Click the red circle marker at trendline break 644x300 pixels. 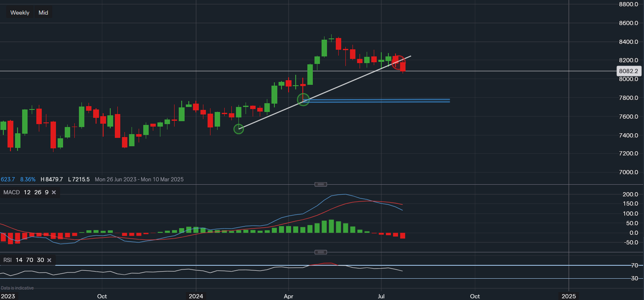[398, 62]
